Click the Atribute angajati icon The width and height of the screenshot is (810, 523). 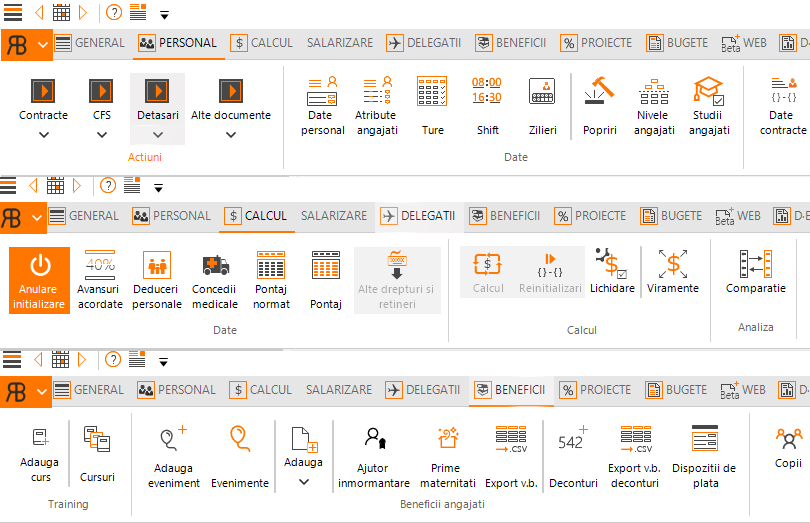click(x=376, y=92)
